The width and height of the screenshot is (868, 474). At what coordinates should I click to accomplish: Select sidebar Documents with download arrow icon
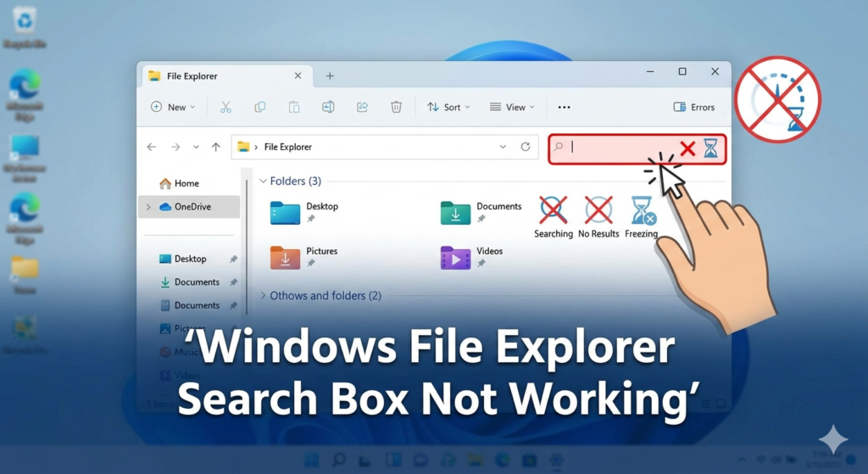tap(190, 282)
